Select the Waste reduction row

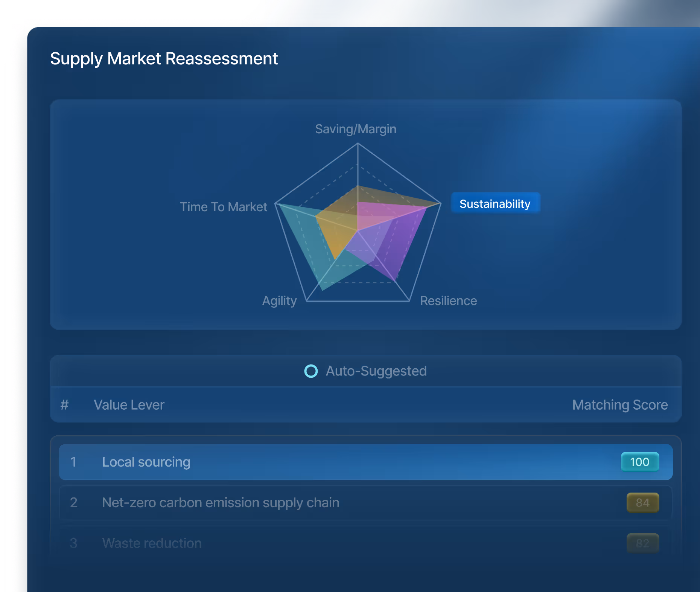(365, 543)
